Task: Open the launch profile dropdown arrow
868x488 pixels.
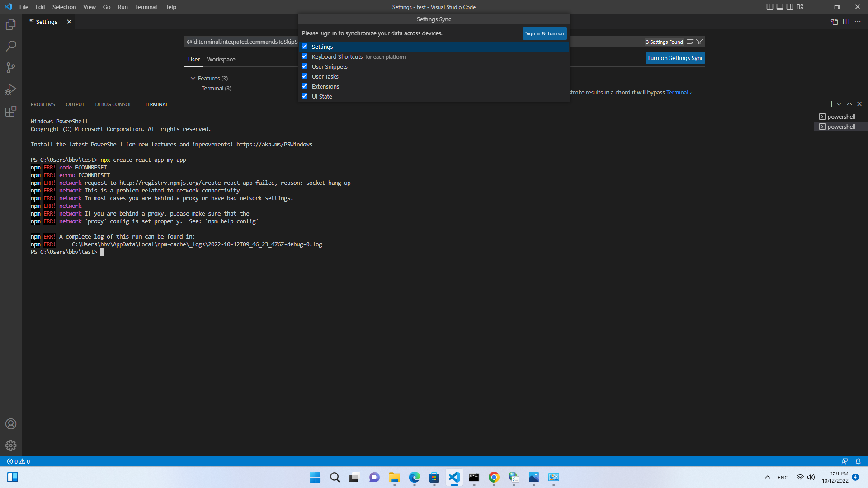Action: (840, 104)
